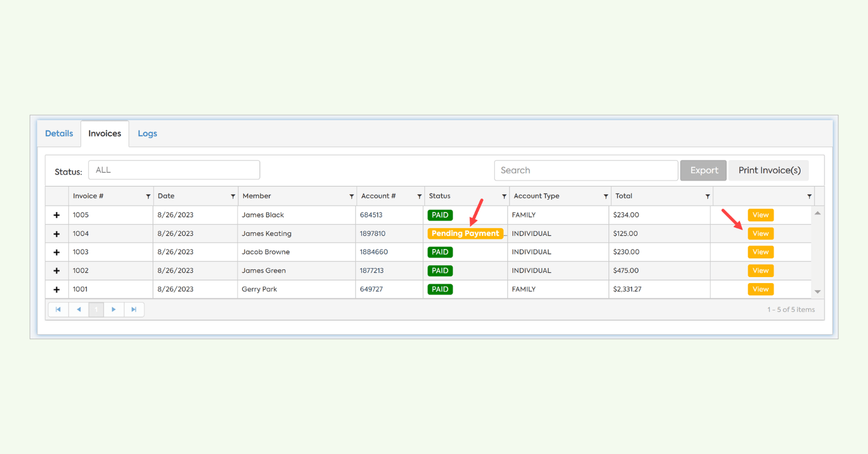Expand row for invoice 1005
Viewport: 868px width, 454px height.
click(57, 215)
